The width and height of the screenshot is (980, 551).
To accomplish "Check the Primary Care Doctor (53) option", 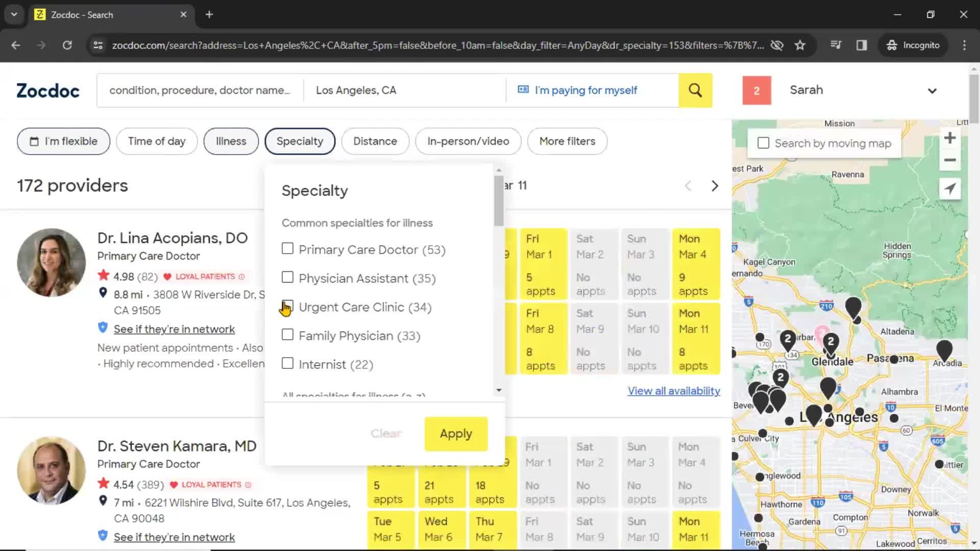I will (x=287, y=248).
